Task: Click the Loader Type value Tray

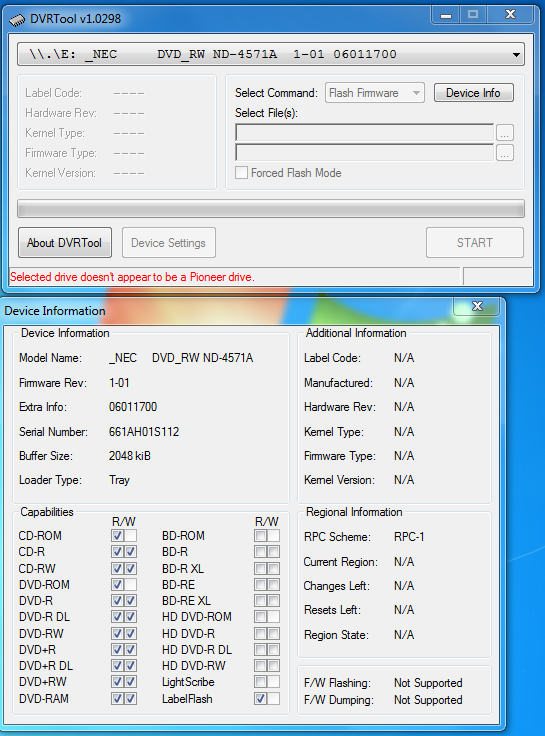Action: [x=119, y=480]
